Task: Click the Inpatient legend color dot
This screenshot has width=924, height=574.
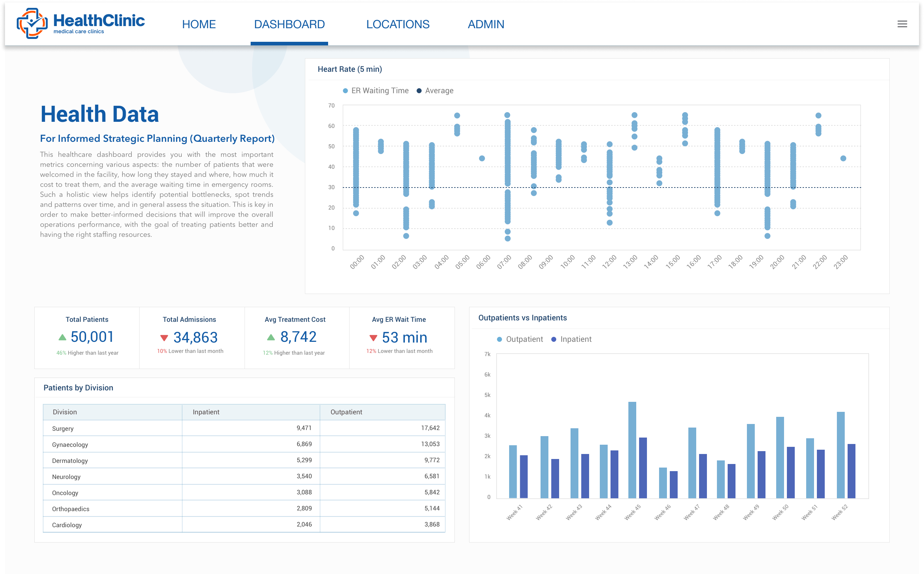Action: click(554, 339)
